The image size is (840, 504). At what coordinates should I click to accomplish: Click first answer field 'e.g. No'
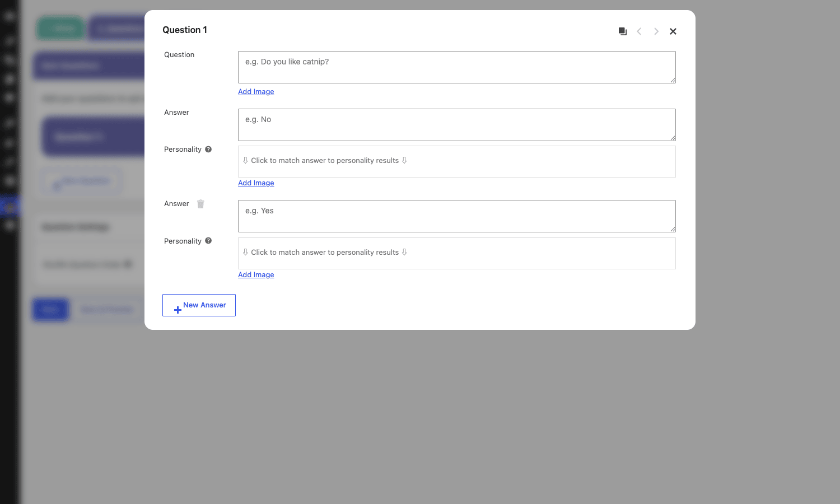[x=457, y=125]
